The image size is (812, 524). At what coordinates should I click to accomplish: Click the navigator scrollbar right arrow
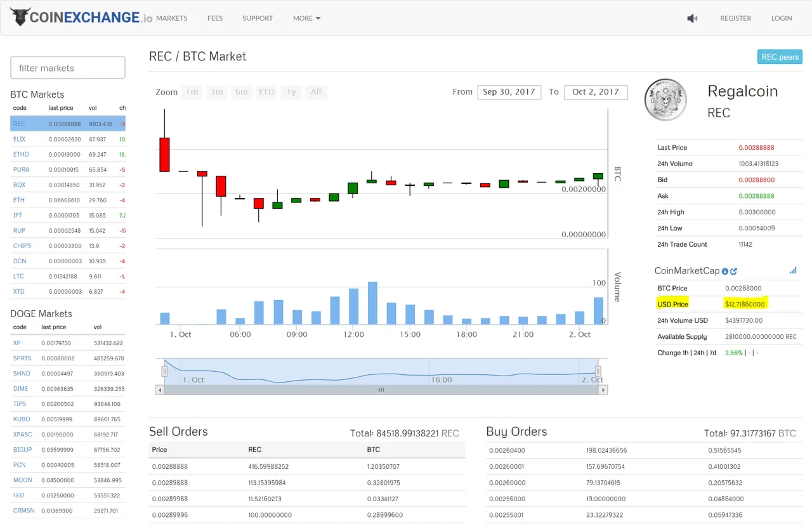(x=603, y=390)
